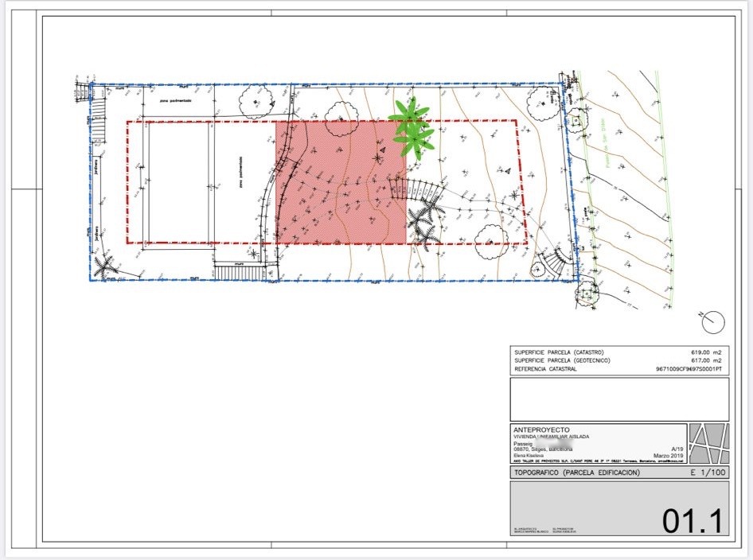
Task: Click the 617.00 m2 geotecnico surface value
Action: pos(704,360)
